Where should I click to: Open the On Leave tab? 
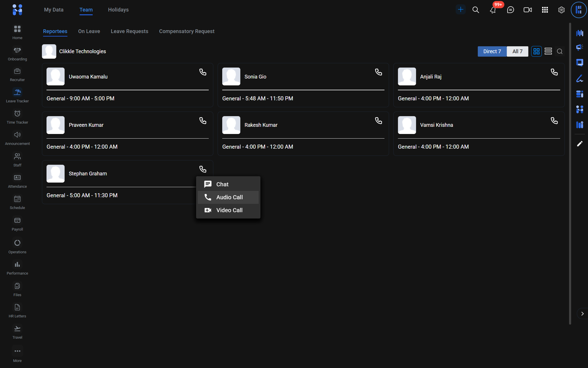coord(89,31)
